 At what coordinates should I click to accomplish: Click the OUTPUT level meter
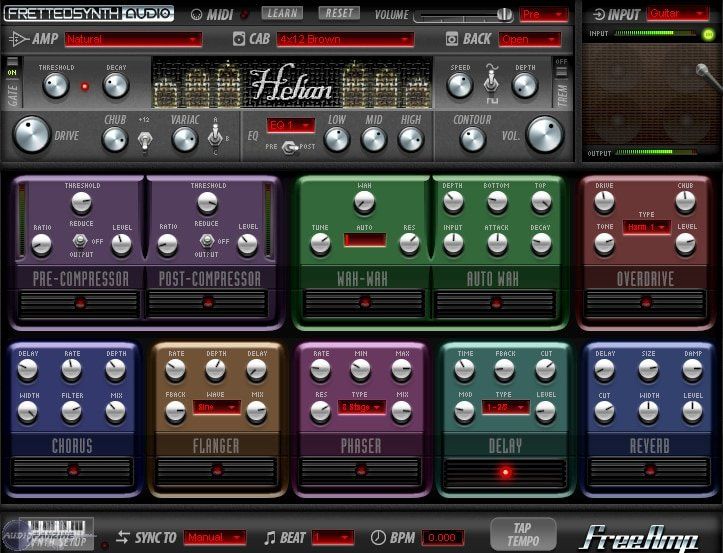(x=656, y=152)
